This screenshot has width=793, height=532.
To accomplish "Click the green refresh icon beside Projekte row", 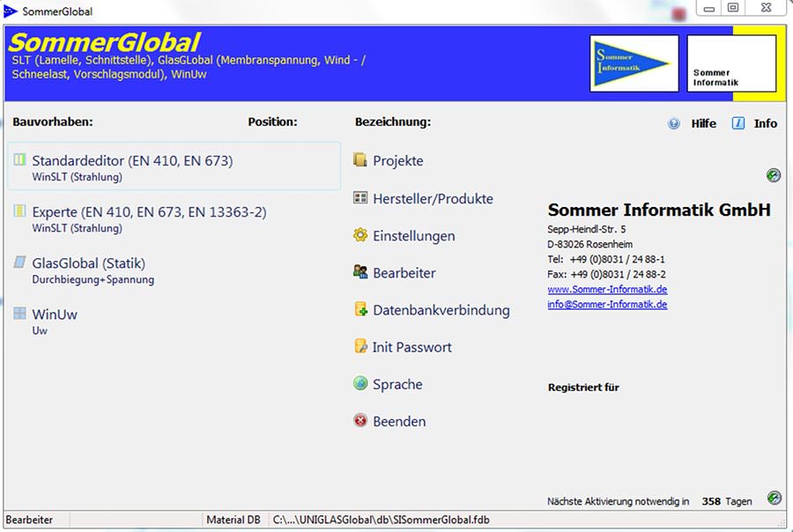I will click(774, 175).
